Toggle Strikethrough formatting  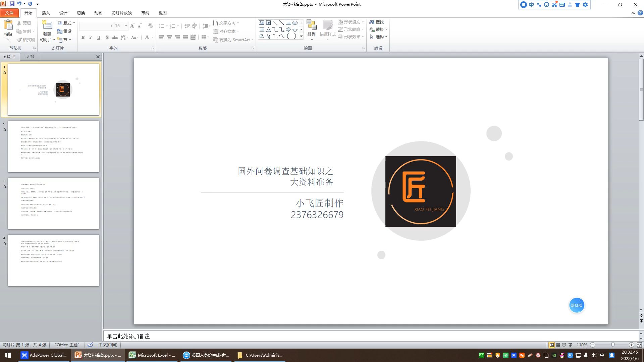point(115,38)
